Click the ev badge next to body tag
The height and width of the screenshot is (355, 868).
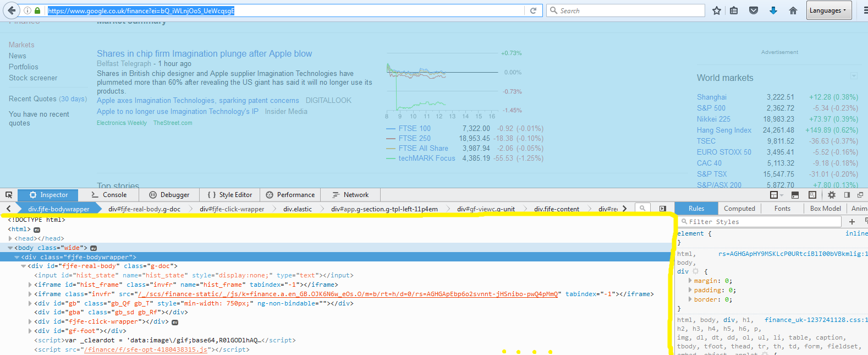pos(94,248)
